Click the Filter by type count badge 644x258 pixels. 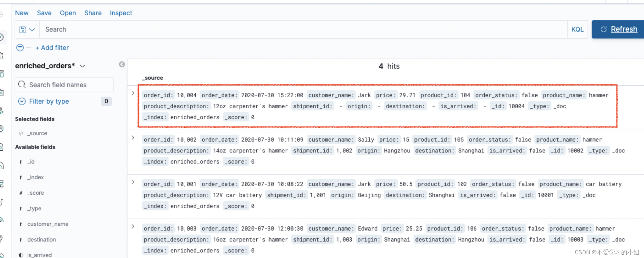[106, 101]
